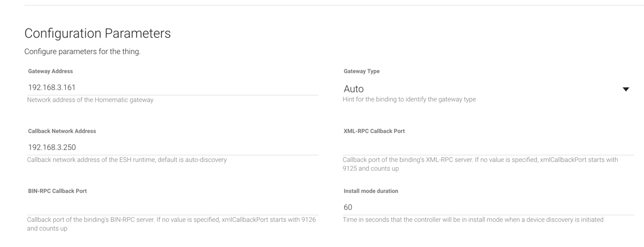Open the Gateway Type dropdown showing Auto
Screen dimensions: 644x247
(479, 89)
